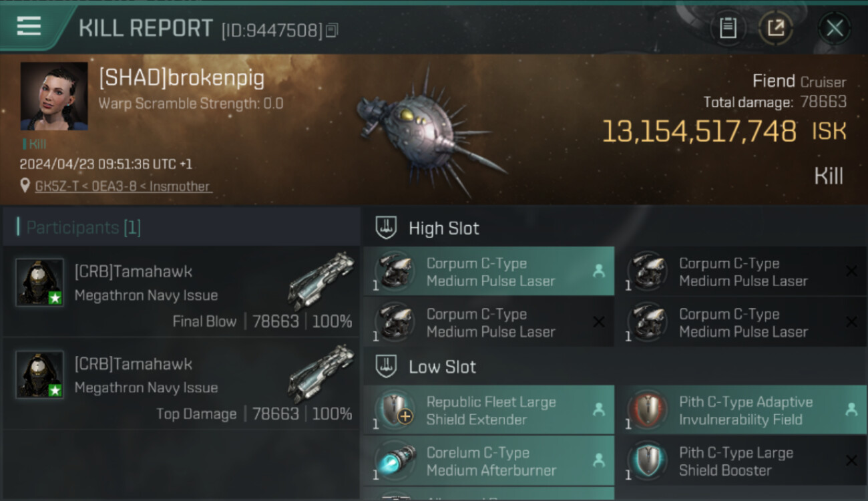Open the hamburger menu at top left
The height and width of the screenshot is (501, 868).
pyautogui.click(x=29, y=26)
